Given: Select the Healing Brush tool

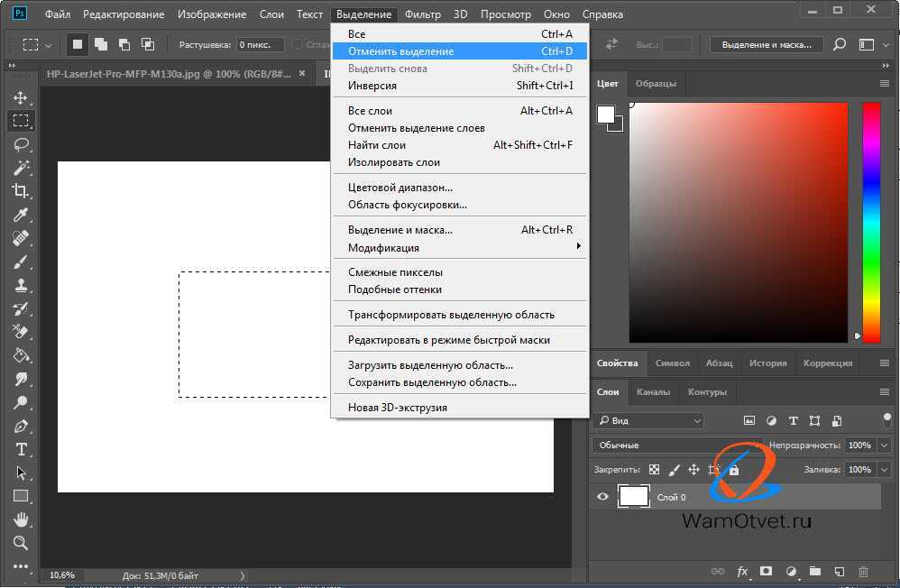Looking at the screenshot, I should pyautogui.click(x=21, y=238).
